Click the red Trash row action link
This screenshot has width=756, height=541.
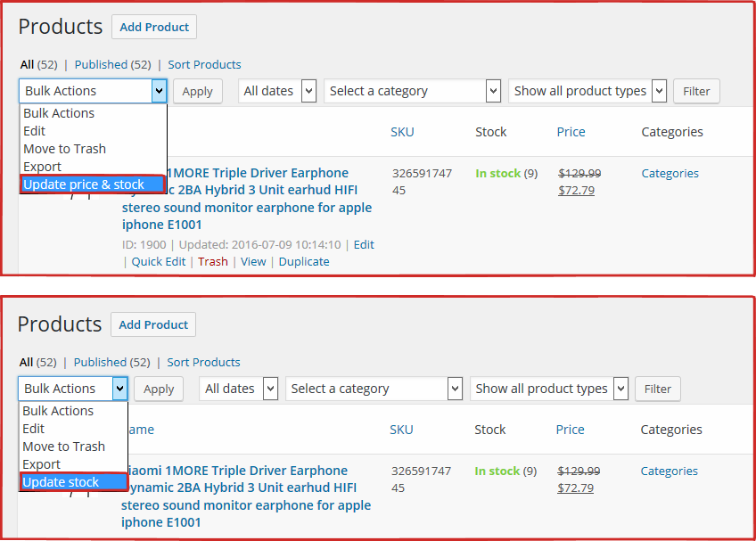[213, 261]
